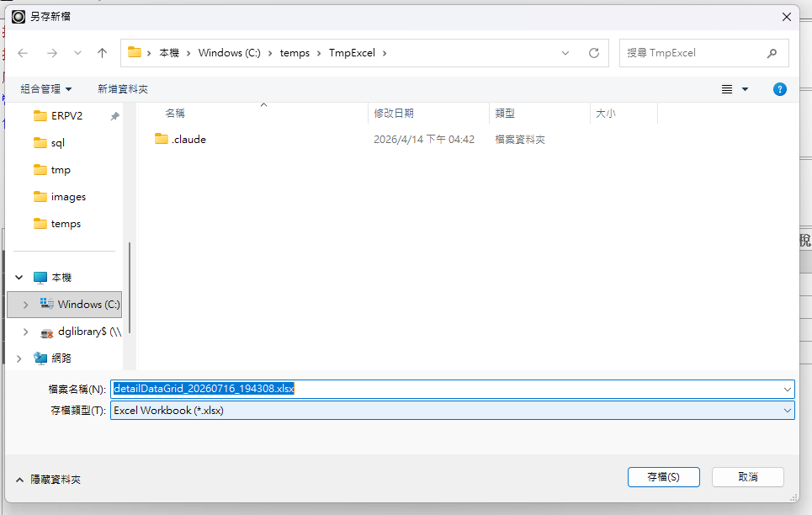Change the view layout icon
This screenshot has height=515, width=812.
click(727, 89)
